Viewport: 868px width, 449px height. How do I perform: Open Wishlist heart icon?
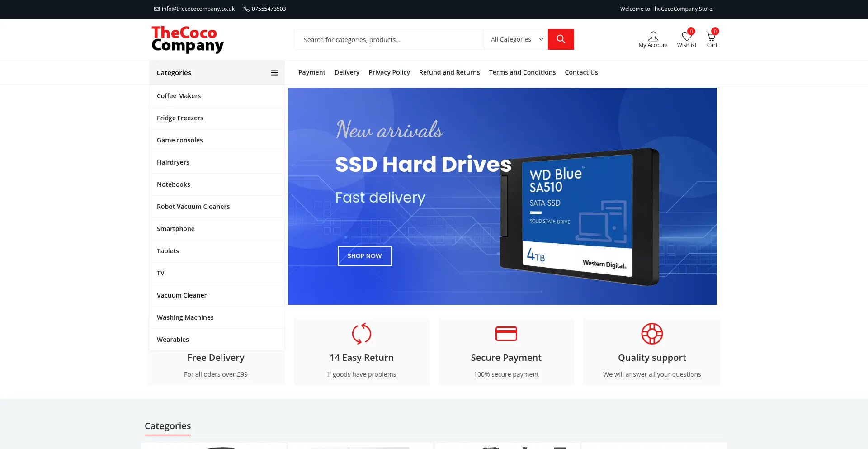tap(687, 36)
